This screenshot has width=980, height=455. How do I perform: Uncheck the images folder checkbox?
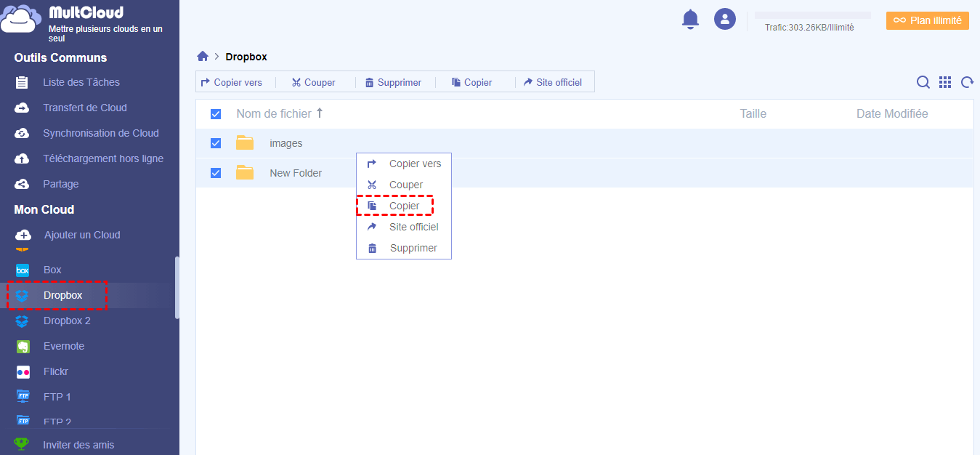click(216, 143)
